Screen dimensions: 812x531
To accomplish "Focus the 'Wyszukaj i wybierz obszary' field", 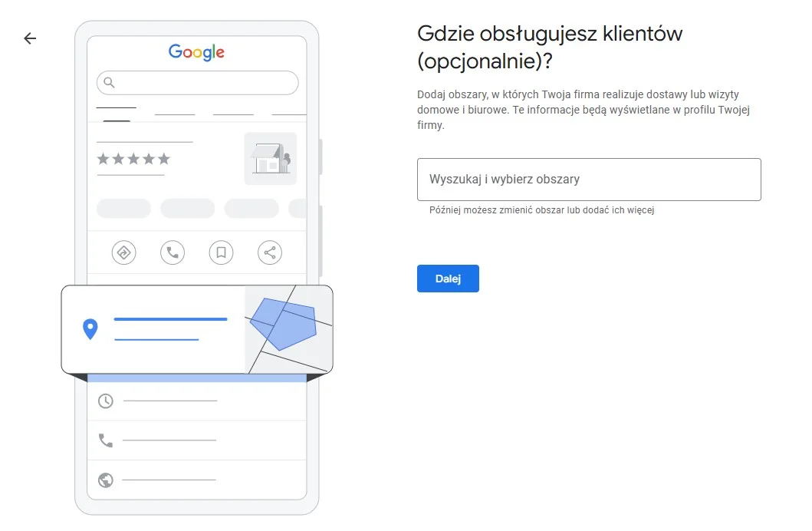I will [x=588, y=180].
